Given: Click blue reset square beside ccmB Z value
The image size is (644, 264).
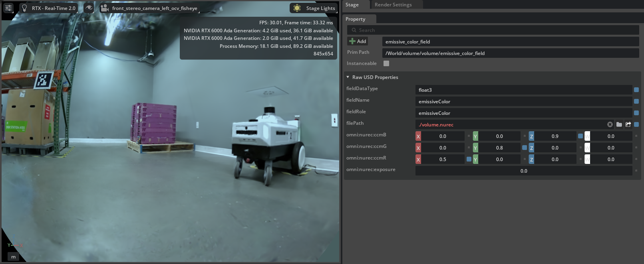Looking at the screenshot, I should tap(580, 136).
